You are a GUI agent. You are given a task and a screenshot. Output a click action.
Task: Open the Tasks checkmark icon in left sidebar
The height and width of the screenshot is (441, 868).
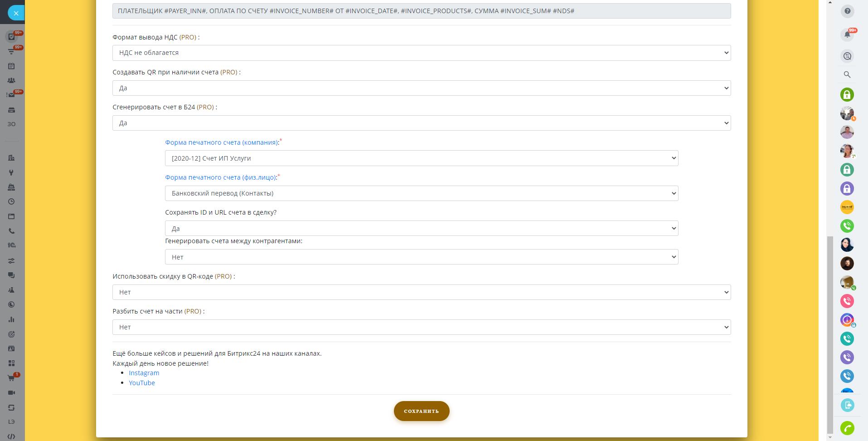(x=11, y=37)
